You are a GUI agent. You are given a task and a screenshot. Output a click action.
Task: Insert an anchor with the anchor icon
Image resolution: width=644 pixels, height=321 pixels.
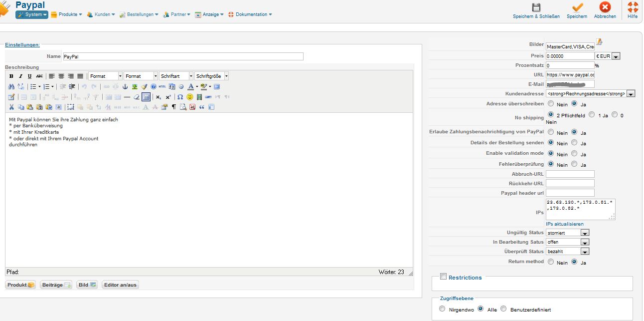click(x=125, y=87)
